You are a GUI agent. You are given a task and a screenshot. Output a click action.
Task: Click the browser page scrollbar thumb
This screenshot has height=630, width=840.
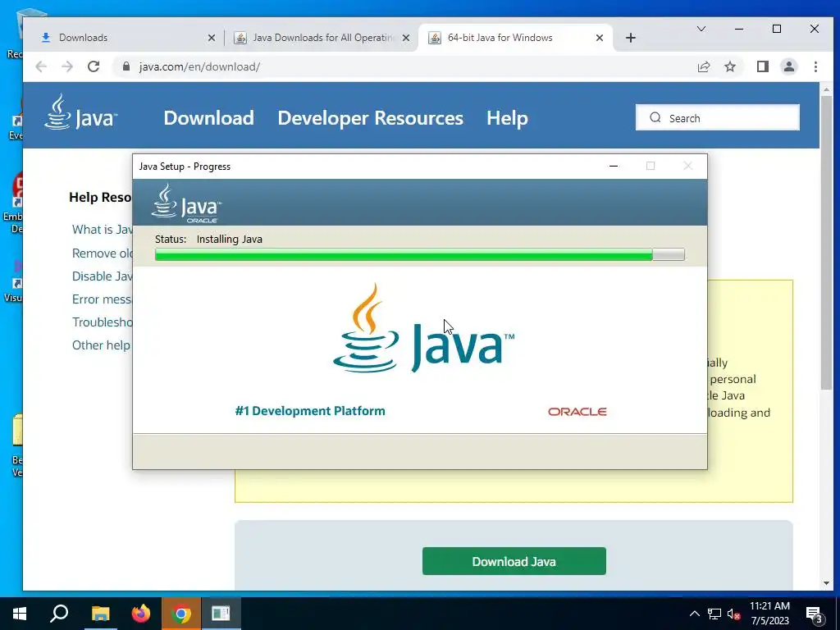tap(826, 243)
